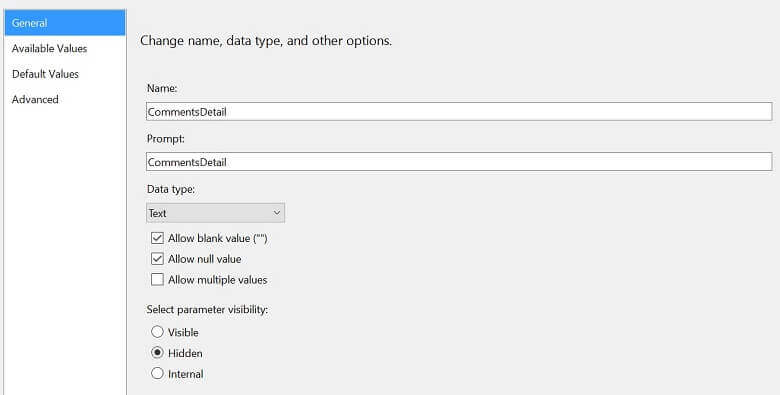Select the Hidden radio button
The height and width of the screenshot is (395, 780).
coord(157,353)
